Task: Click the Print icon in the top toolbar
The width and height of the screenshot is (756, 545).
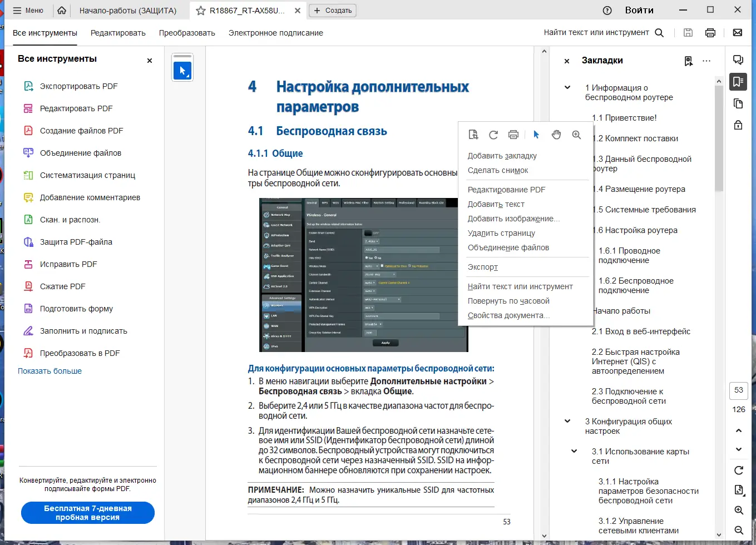Action: (x=710, y=32)
